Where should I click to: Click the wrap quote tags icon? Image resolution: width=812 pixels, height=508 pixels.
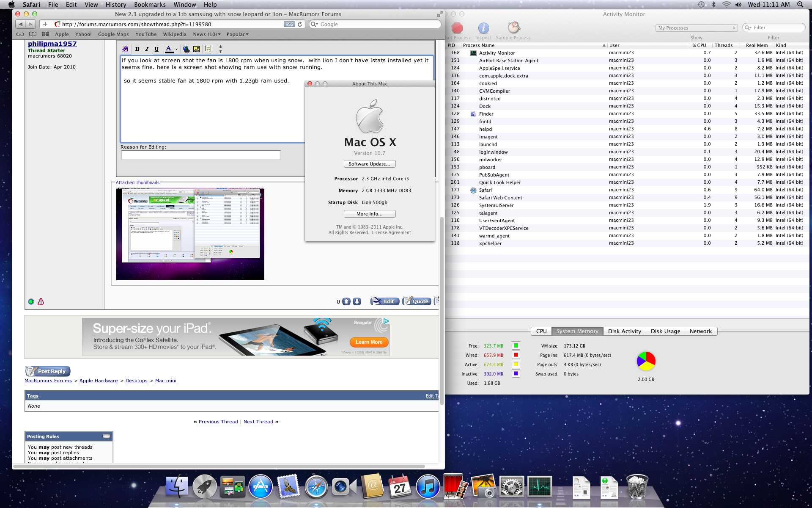click(x=208, y=49)
